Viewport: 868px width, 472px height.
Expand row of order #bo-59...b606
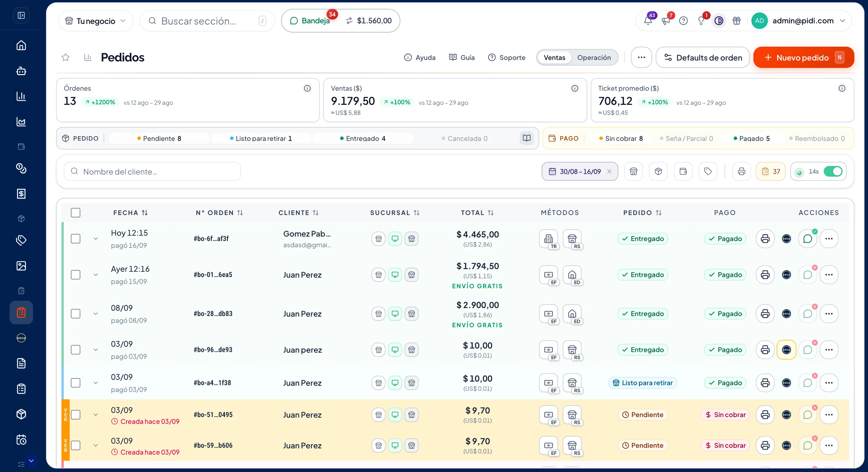point(96,445)
